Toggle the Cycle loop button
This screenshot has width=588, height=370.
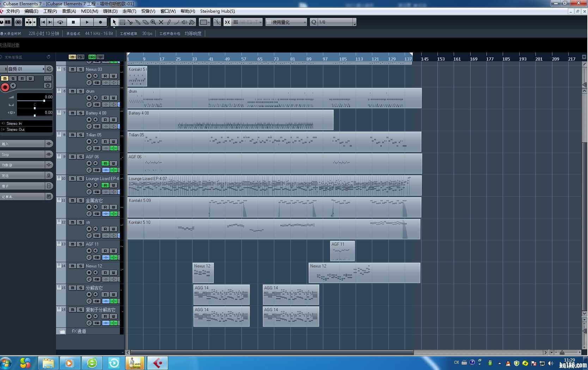(61, 22)
